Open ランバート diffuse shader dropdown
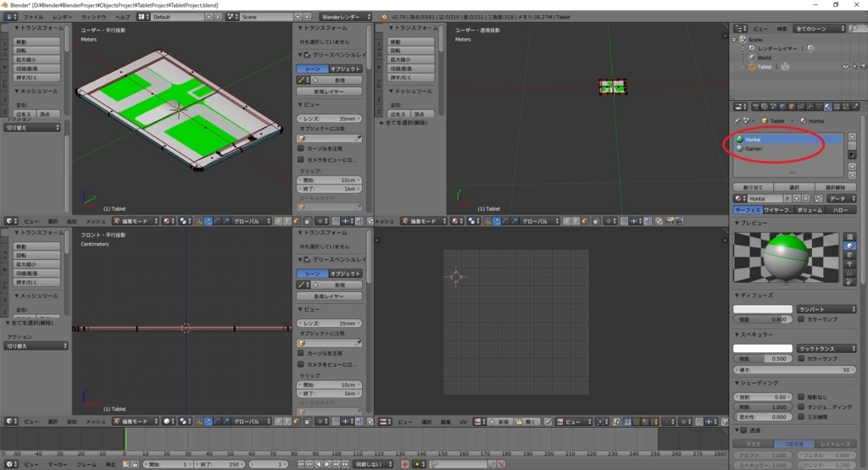868x470 pixels. 827,309
